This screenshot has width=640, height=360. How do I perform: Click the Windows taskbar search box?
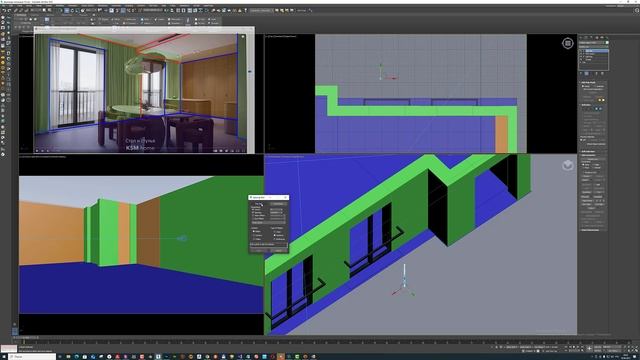pyautogui.click(x=32, y=357)
